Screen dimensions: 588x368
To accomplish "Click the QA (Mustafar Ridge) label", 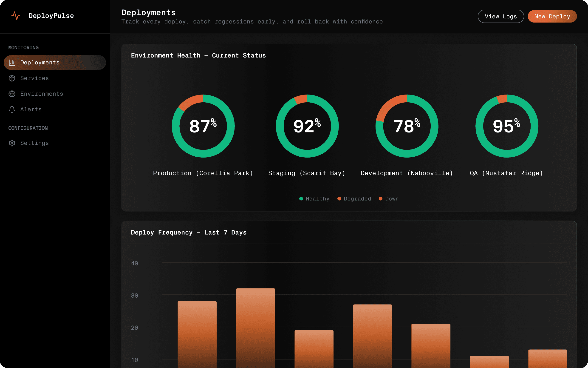I will pos(507,173).
